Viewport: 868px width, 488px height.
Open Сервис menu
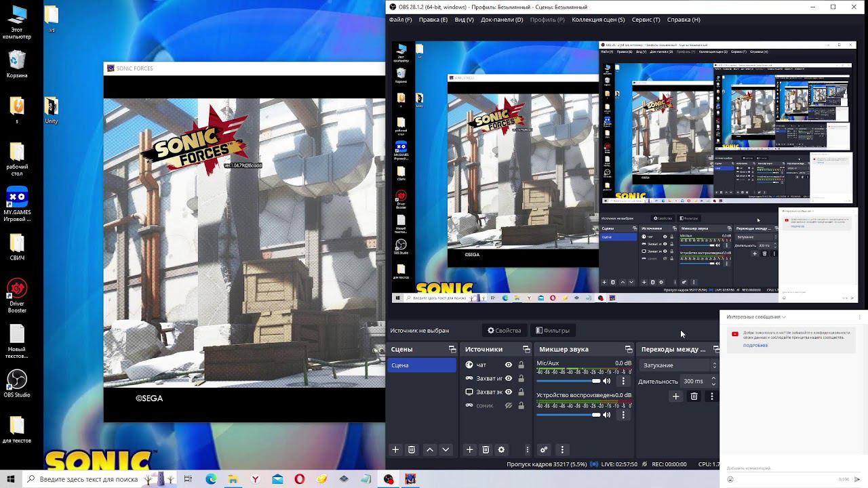646,20
